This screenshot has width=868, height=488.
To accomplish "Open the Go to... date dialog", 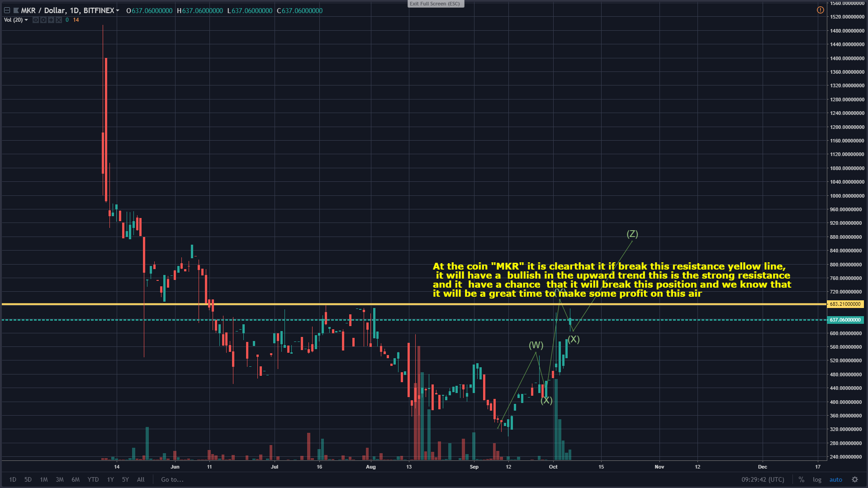I will tap(172, 479).
